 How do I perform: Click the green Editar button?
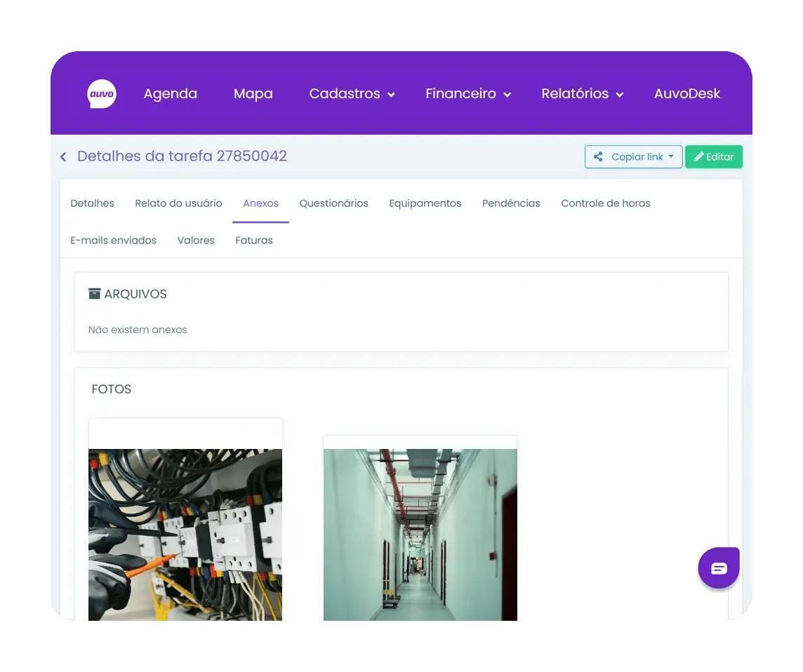714,156
